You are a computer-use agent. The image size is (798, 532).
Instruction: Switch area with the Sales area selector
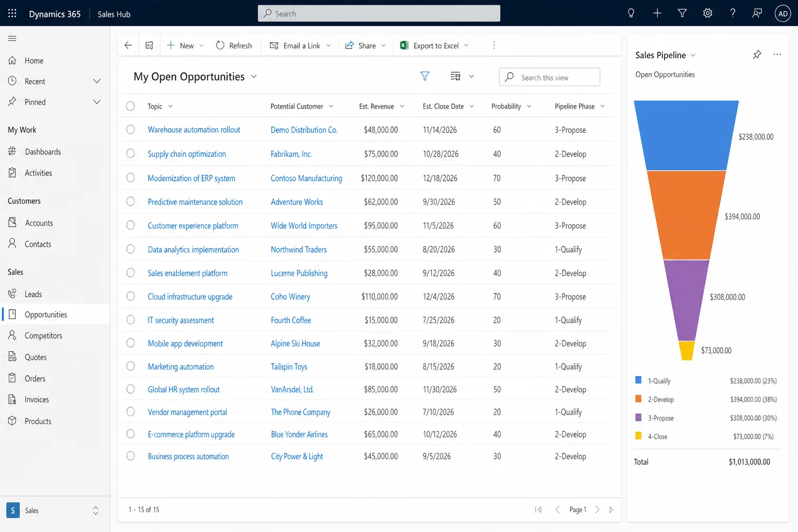pyautogui.click(x=55, y=510)
